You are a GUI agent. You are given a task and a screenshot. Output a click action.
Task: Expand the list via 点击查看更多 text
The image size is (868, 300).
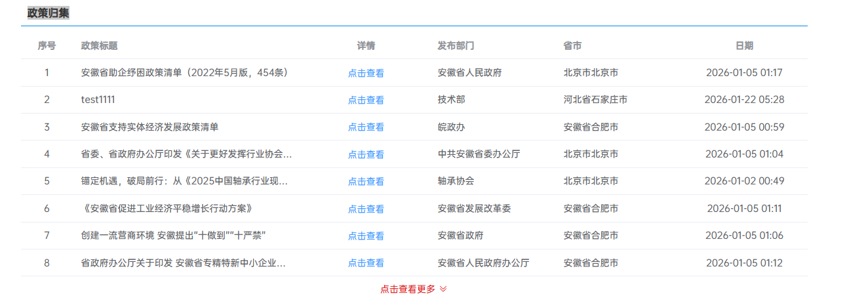[407, 289]
